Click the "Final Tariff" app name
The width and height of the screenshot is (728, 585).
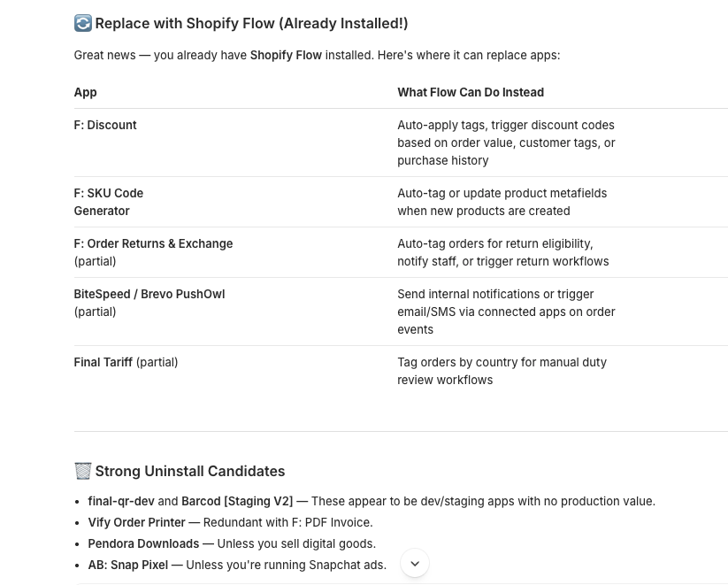(103, 362)
